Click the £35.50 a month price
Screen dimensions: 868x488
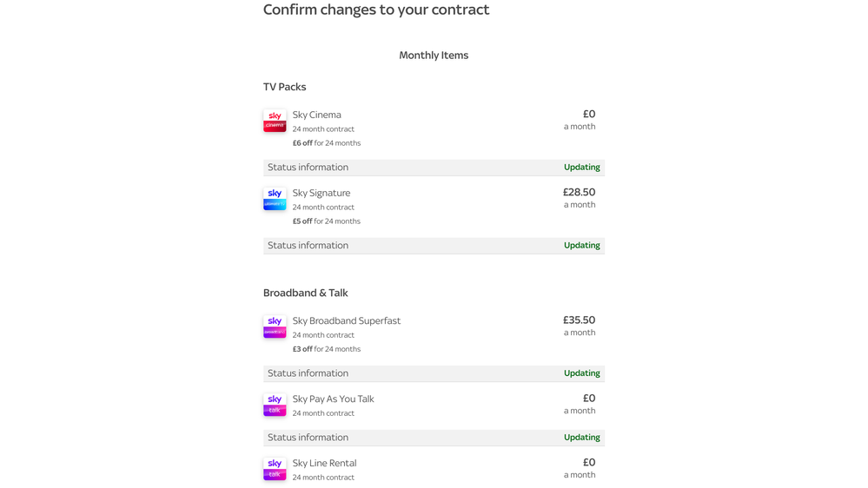(x=579, y=326)
